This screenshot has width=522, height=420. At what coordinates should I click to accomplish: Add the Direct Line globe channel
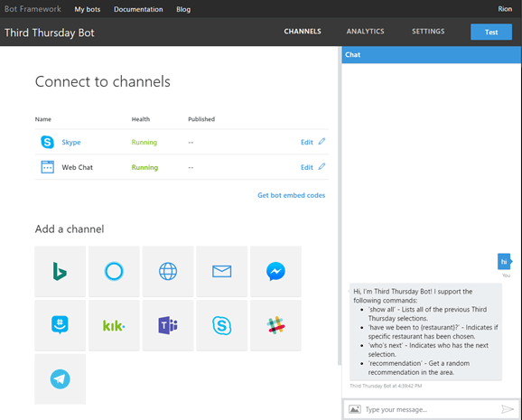pos(168,272)
